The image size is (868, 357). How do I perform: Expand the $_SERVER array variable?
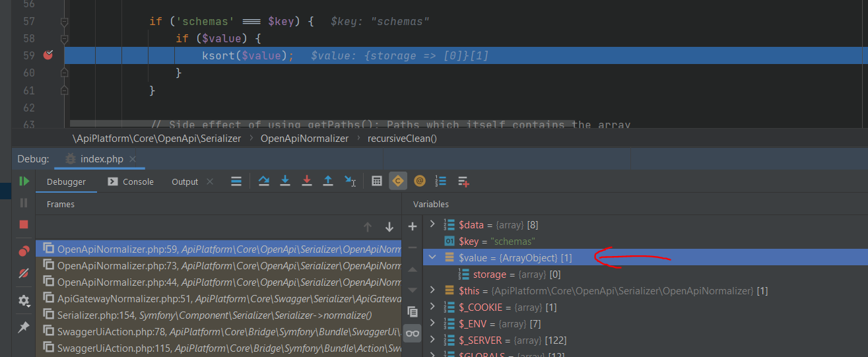pyautogui.click(x=432, y=340)
